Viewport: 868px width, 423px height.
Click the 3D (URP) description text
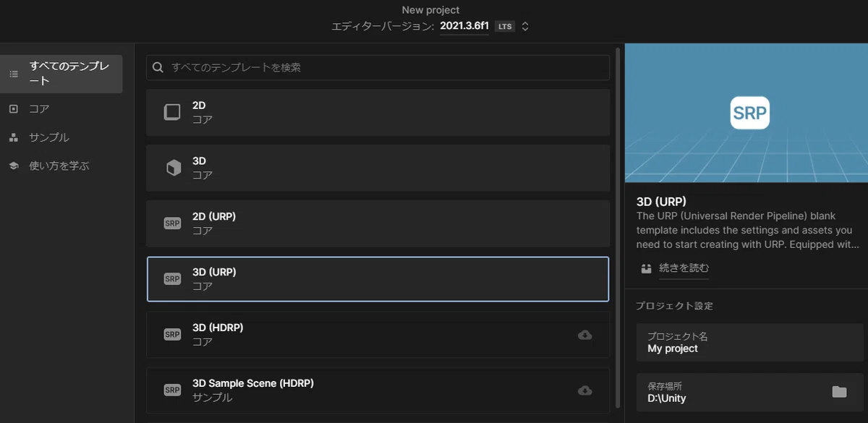click(x=749, y=230)
